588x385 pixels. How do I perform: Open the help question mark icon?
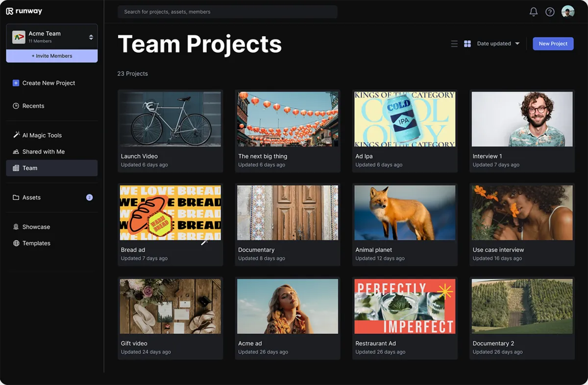click(x=550, y=12)
